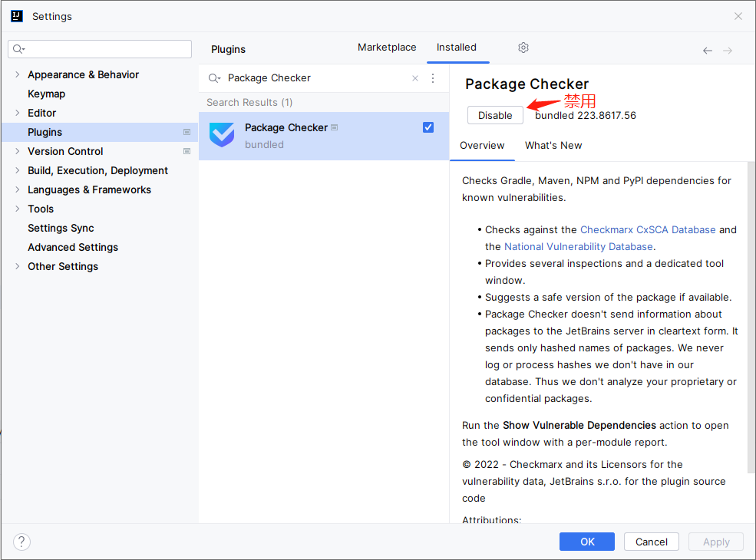
Task: Click the Package Checker shield icon
Action: click(x=222, y=135)
